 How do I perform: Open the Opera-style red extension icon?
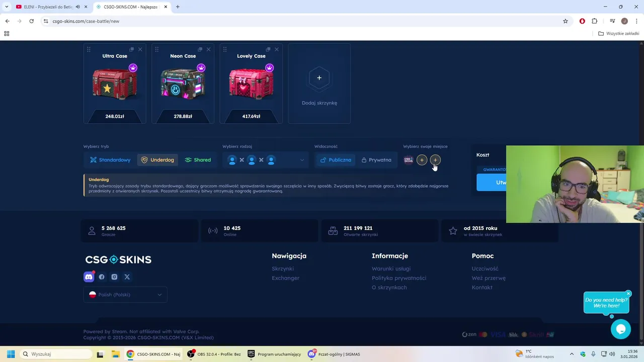tap(582, 21)
